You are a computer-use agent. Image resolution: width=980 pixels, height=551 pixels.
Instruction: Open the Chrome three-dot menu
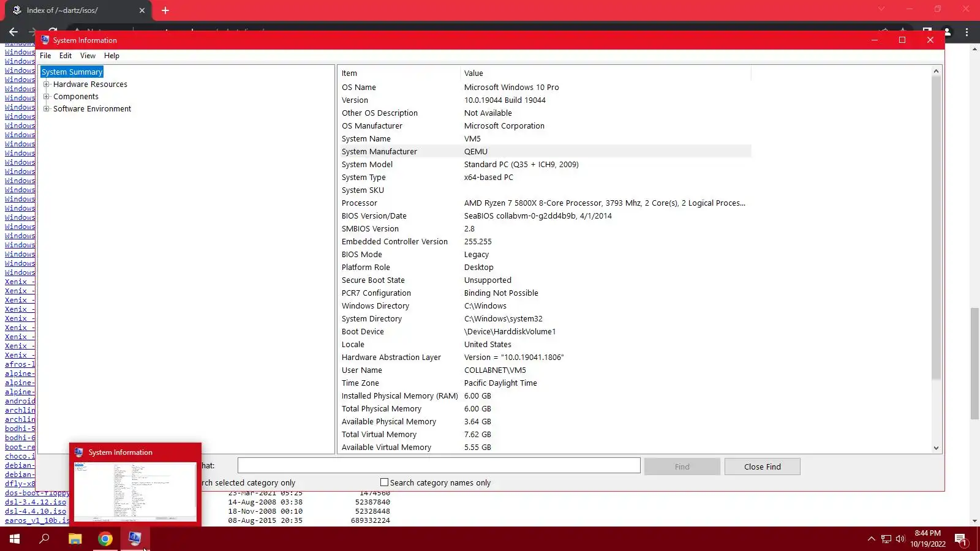967,32
